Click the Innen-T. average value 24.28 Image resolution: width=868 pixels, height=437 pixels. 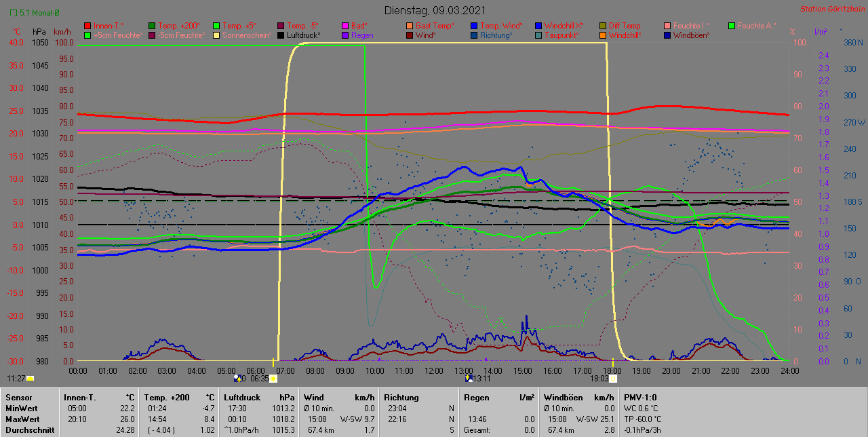[x=125, y=430]
